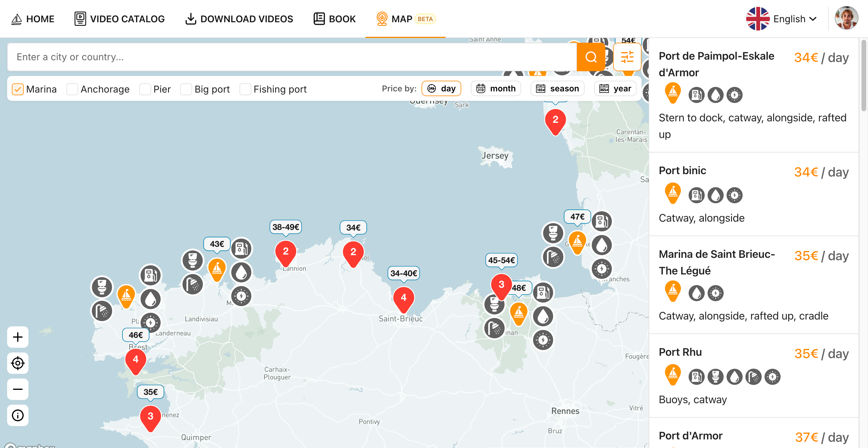
Task: Click the cluster marker 3 near Quimper
Action: point(150,418)
